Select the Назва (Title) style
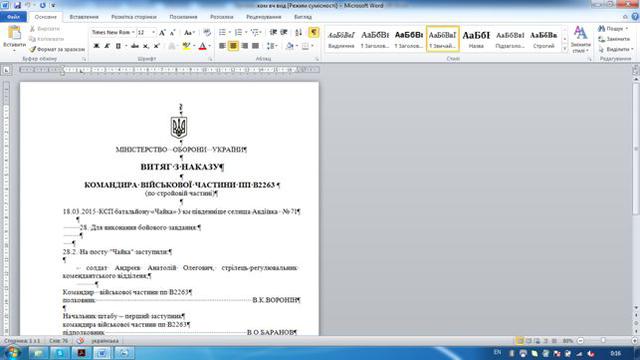 tap(476, 39)
